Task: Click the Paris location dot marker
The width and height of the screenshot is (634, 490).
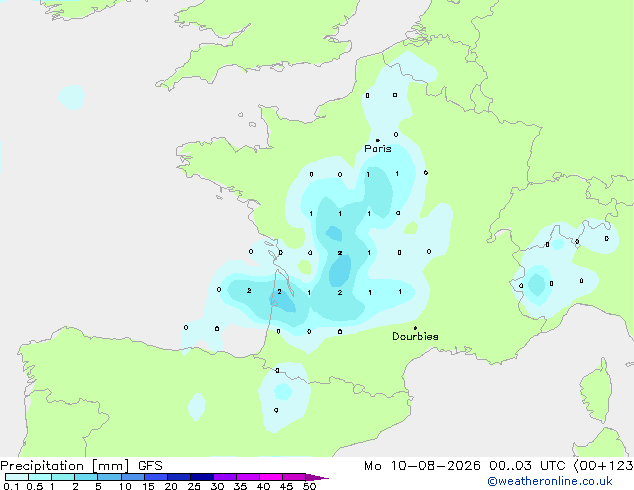Action: pyautogui.click(x=378, y=140)
